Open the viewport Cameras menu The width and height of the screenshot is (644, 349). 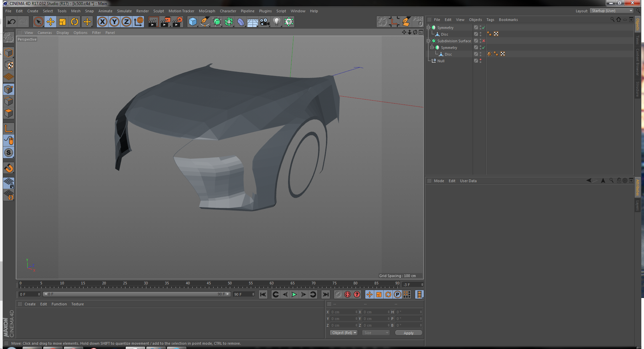click(45, 33)
